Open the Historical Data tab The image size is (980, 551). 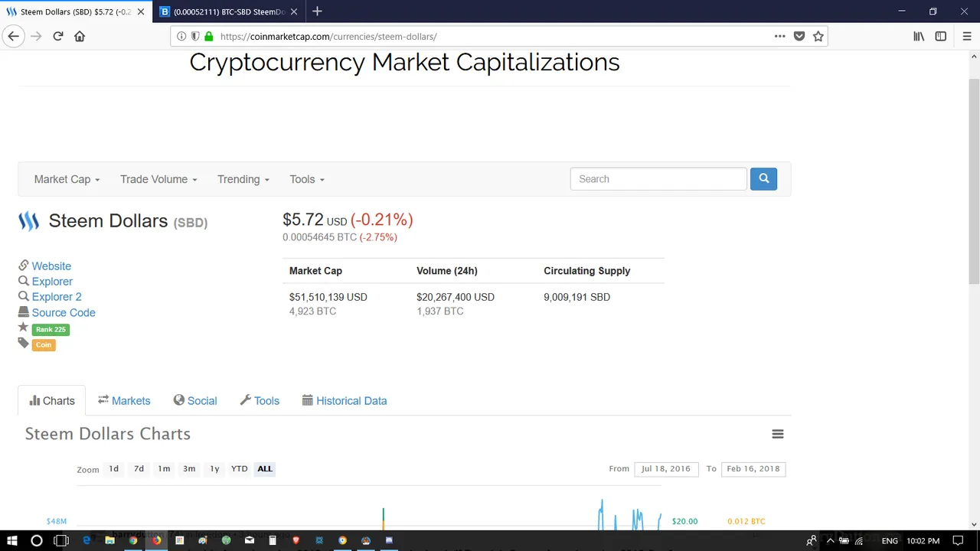[x=345, y=400]
